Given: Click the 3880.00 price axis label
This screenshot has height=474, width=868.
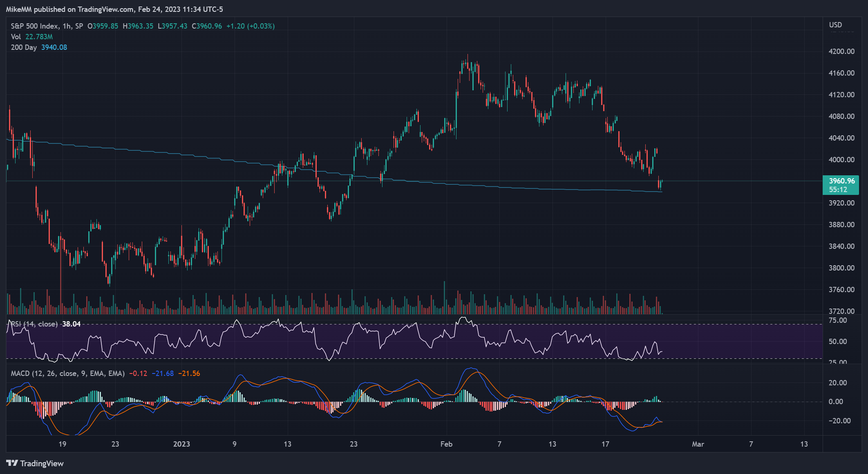Looking at the screenshot, I should (x=841, y=225).
